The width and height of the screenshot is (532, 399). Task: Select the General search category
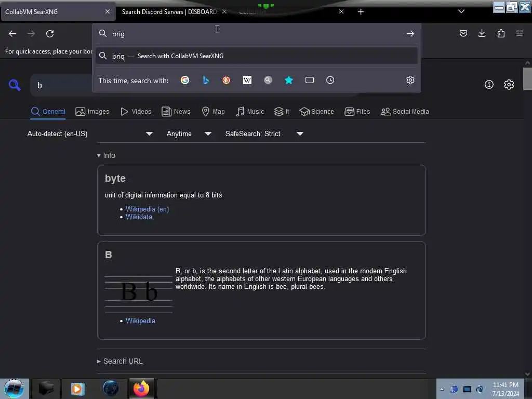click(x=48, y=112)
